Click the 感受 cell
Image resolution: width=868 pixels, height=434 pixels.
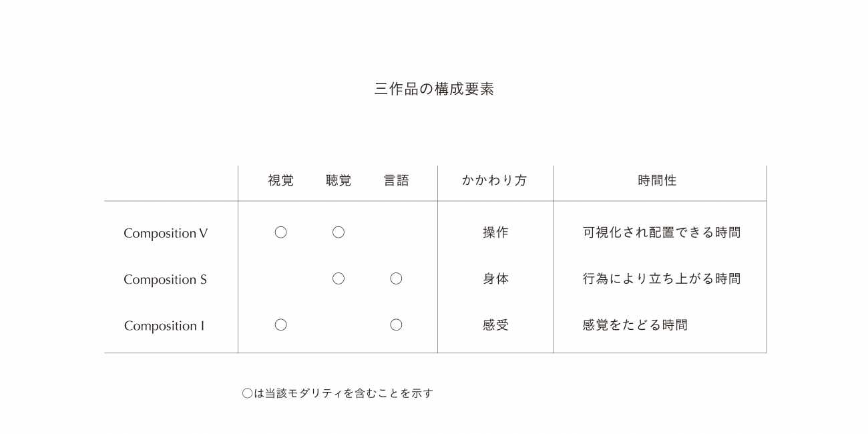[x=495, y=325]
